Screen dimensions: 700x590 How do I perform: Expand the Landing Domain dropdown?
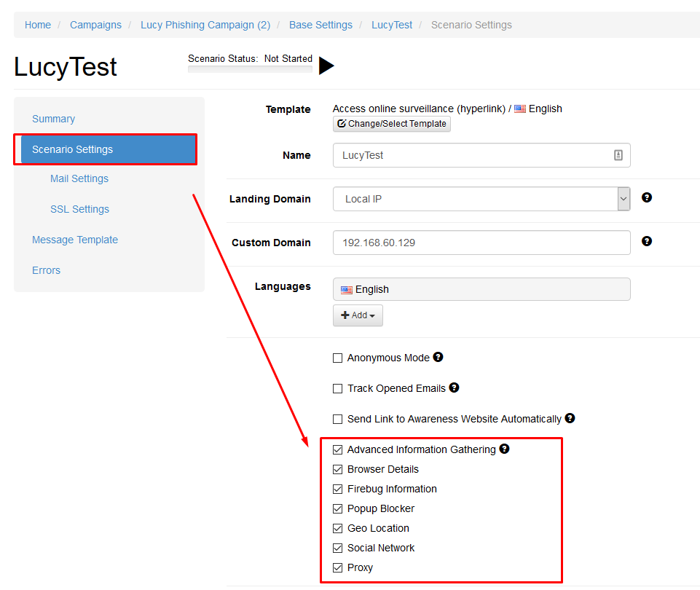point(624,199)
